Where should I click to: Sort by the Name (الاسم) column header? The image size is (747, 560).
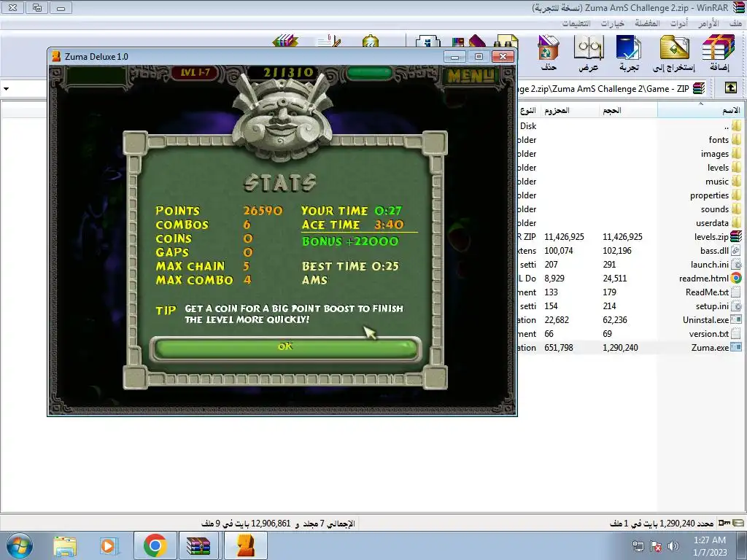(700, 110)
